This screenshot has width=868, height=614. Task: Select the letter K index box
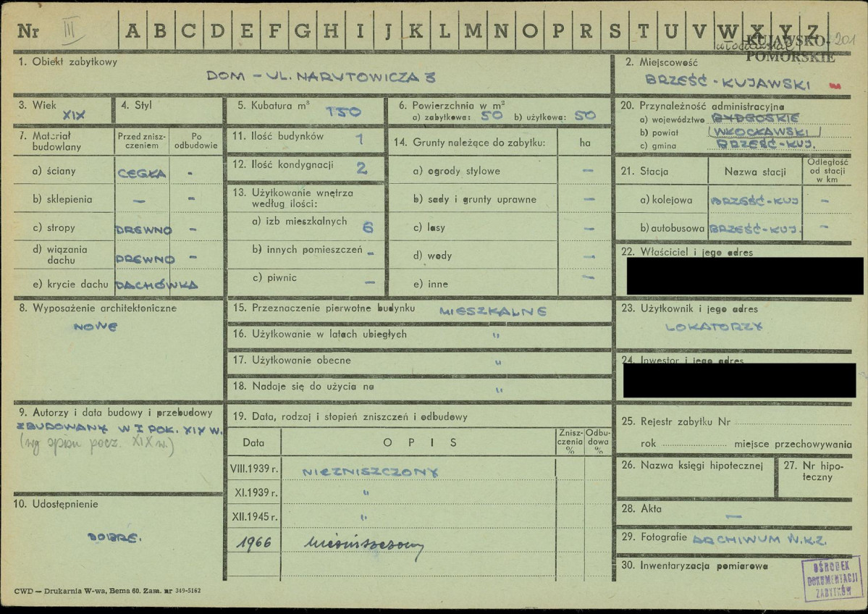(416, 30)
